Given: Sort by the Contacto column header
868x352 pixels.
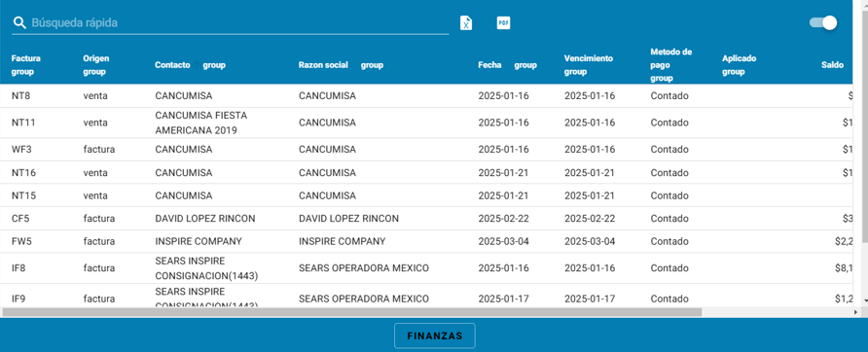Looking at the screenshot, I should [172, 65].
